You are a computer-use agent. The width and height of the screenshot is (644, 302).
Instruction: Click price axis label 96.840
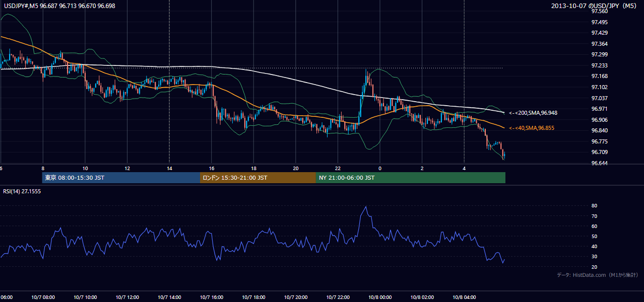click(x=599, y=130)
